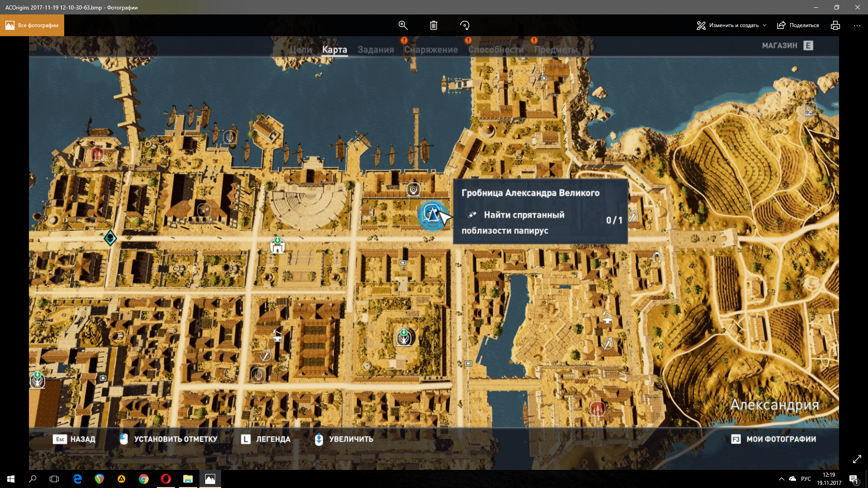The image size is (868, 488).
Task: Open the МАГАЗИН store button
Action: click(x=788, y=45)
